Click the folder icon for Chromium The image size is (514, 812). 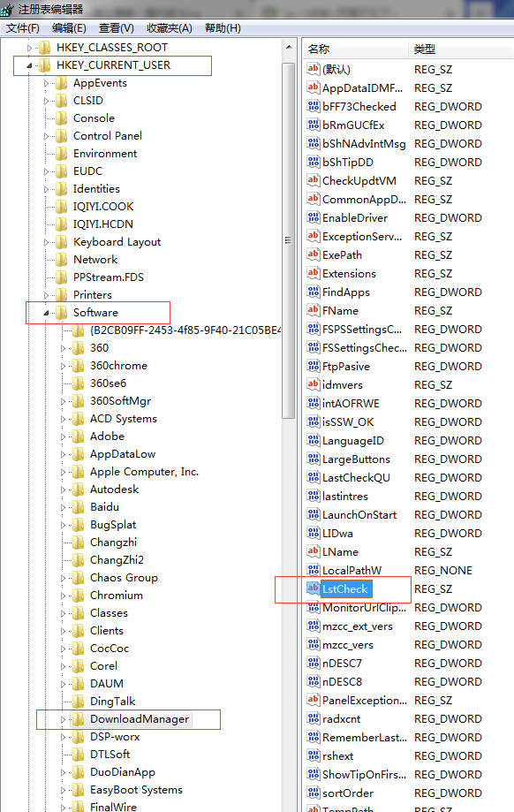click(x=79, y=595)
